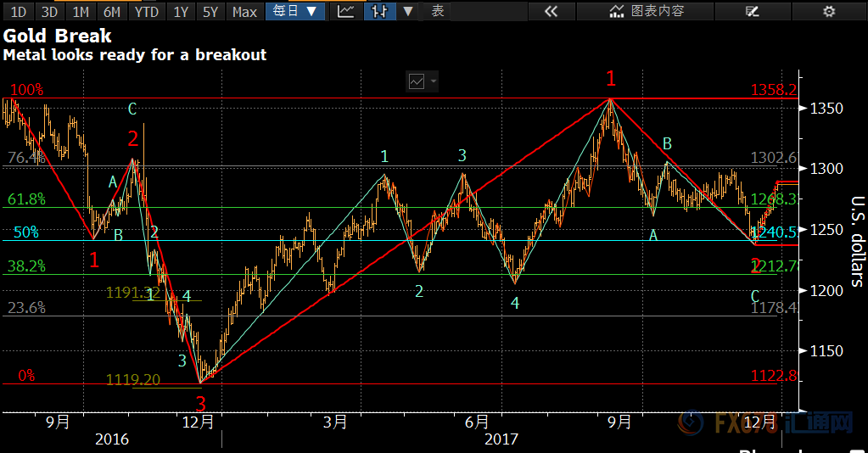Screen dimensions: 868x453
Task: Open the settings gear icon
Action: click(829, 11)
